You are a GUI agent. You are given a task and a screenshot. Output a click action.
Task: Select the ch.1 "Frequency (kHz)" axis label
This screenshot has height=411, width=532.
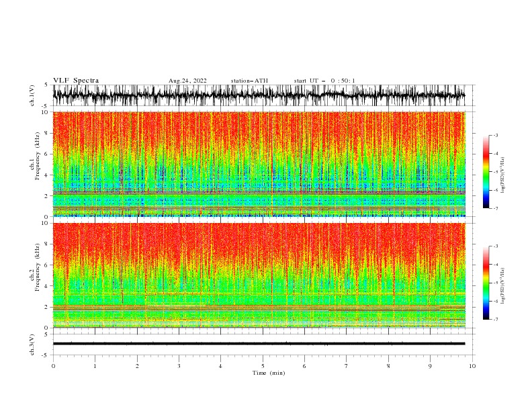pyautogui.click(x=37, y=156)
